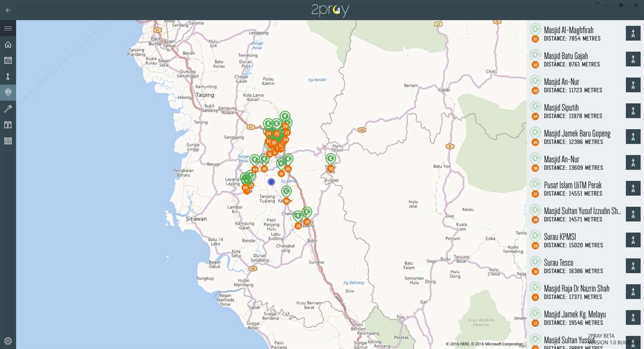Click the arrow button for Masjid Sultan Yusuf Izzudin
644x349 pixels.
click(633, 214)
